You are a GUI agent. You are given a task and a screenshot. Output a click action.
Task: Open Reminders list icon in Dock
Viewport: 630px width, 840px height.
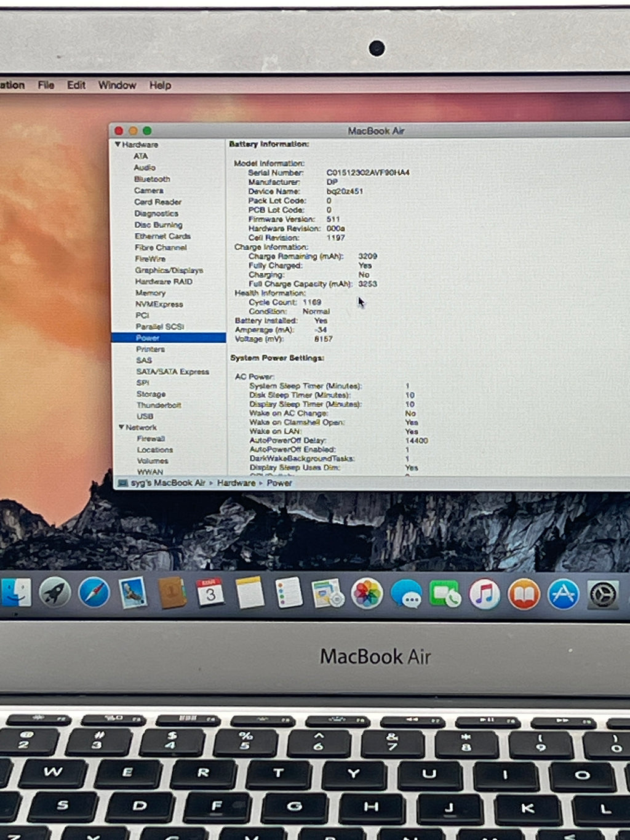(289, 593)
